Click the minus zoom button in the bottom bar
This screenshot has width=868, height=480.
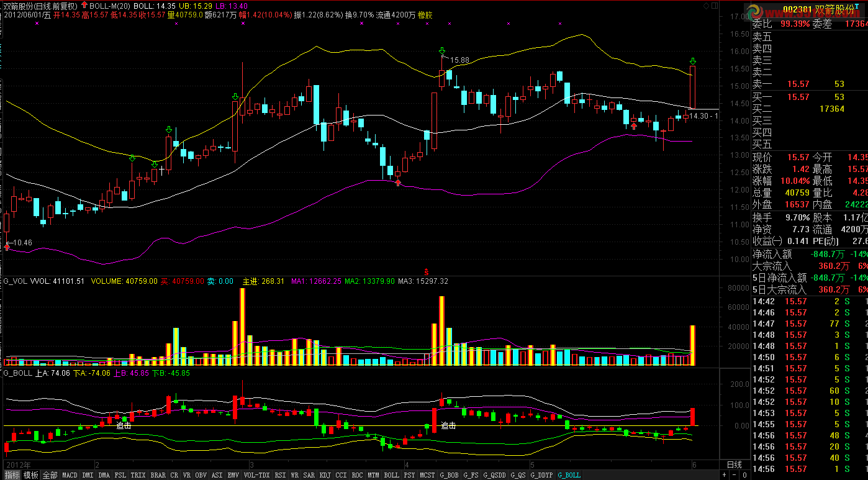[733, 475]
